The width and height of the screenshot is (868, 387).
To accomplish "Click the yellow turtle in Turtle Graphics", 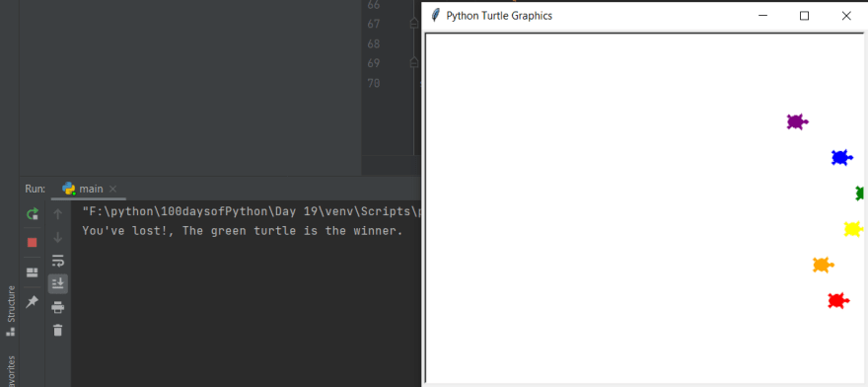I will [853, 229].
